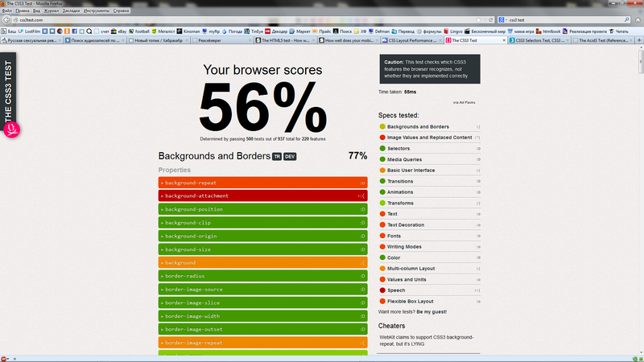
Task: Open the Правка menu
Action: 23,10
